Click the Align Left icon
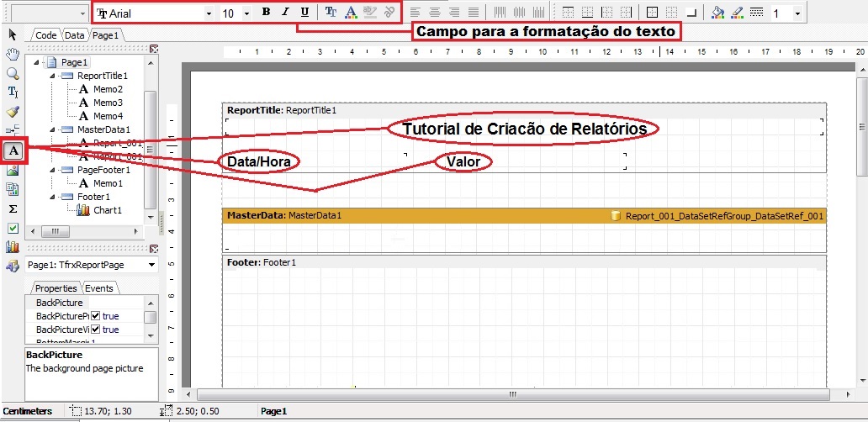Screen dimensions: 868x422 (415, 12)
